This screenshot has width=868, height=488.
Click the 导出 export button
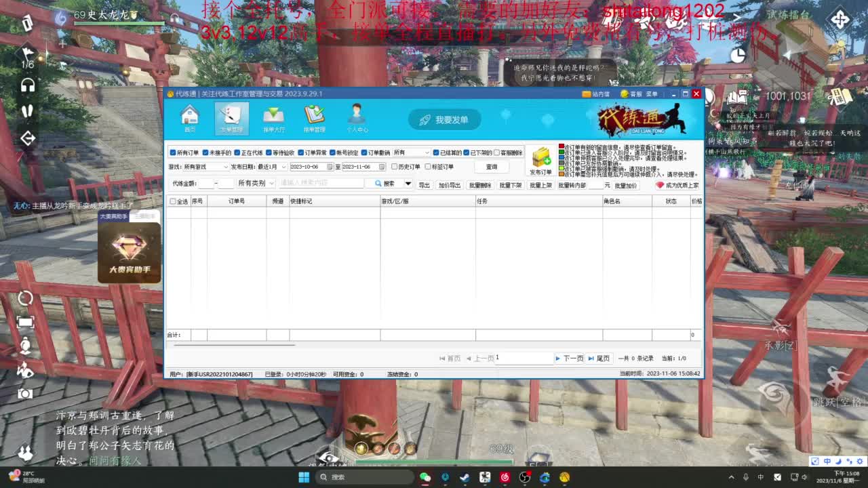click(x=425, y=185)
